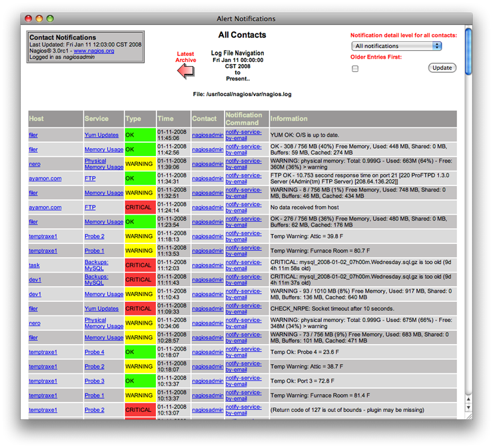Open Backups: MySQL service for host task
This screenshot has width=493, height=448.
point(96,265)
